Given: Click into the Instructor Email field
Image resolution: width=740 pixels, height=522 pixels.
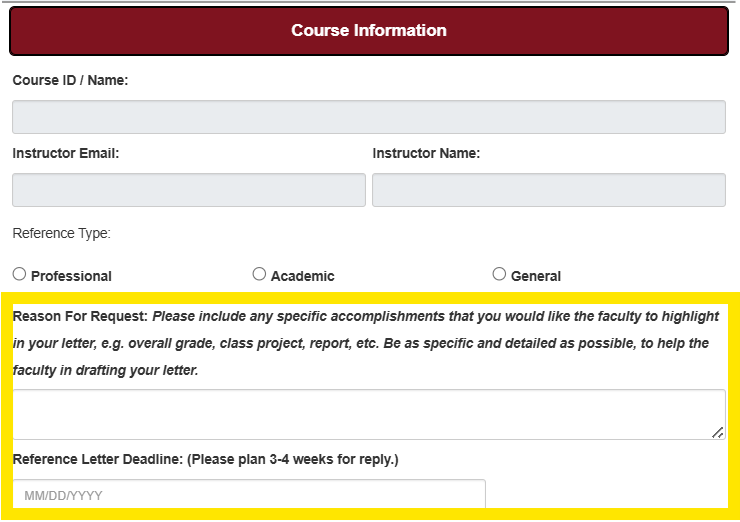Looking at the screenshot, I should [x=189, y=190].
